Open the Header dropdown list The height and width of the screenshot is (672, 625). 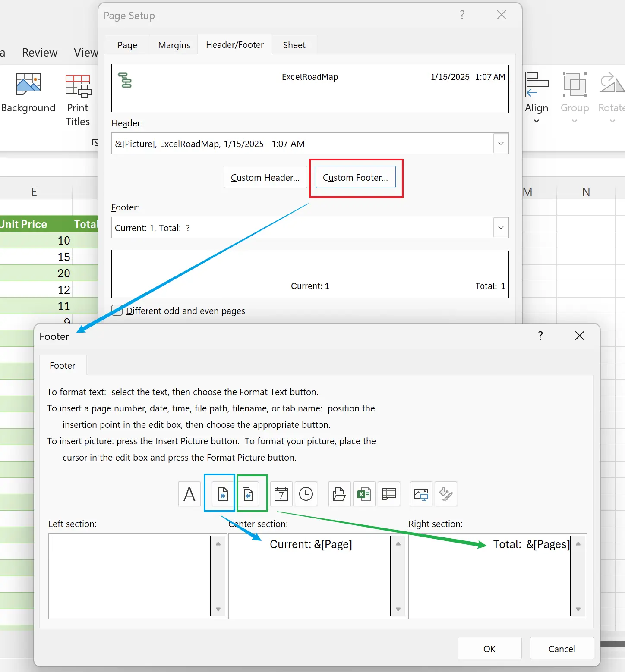pos(500,143)
